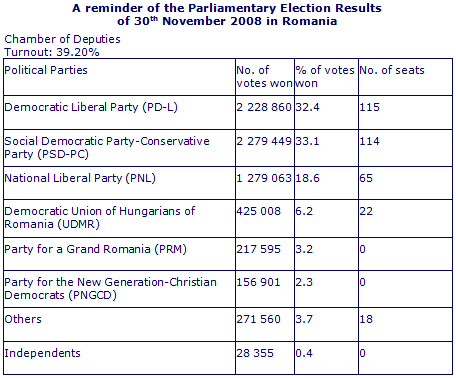Click the No. of votes won header

(265, 77)
